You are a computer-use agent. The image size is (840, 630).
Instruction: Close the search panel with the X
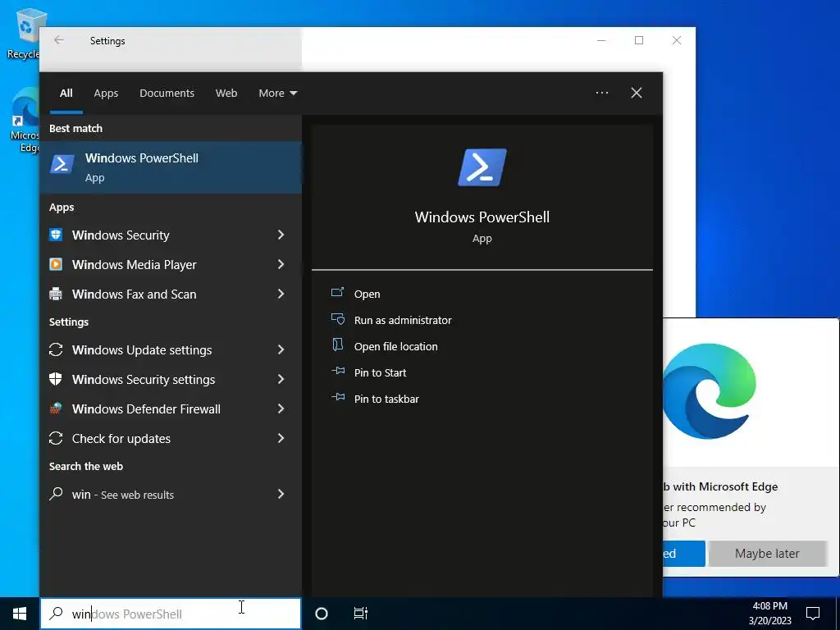637,93
